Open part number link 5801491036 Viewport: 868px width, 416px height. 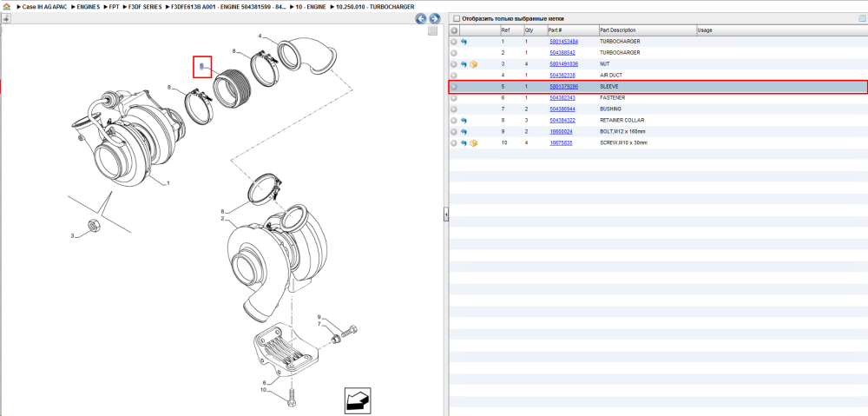click(563, 64)
